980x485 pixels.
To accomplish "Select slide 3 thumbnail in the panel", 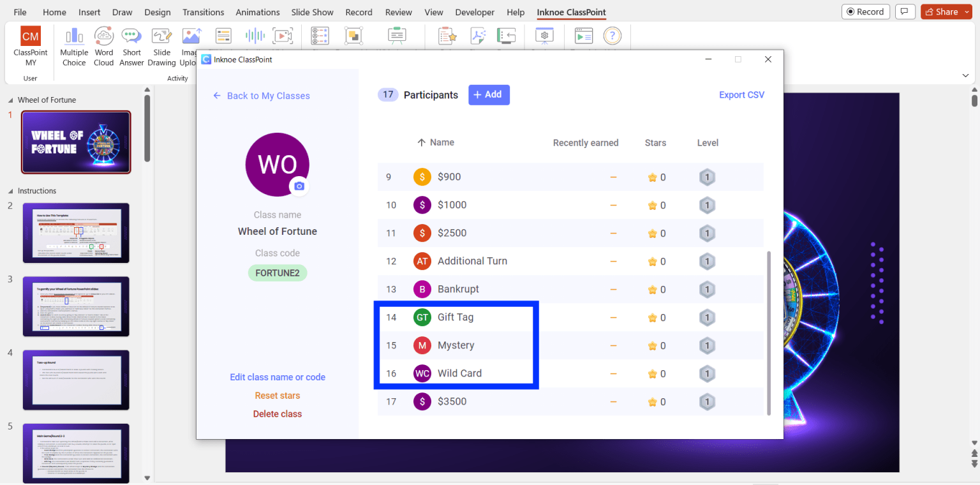I will coord(76,306).
